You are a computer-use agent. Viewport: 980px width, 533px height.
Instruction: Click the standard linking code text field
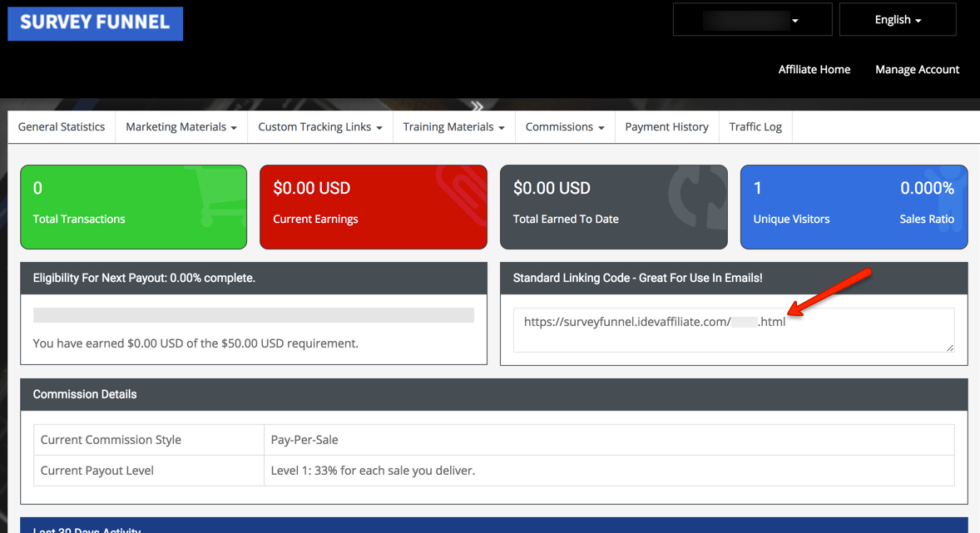[x=733, y=329]
